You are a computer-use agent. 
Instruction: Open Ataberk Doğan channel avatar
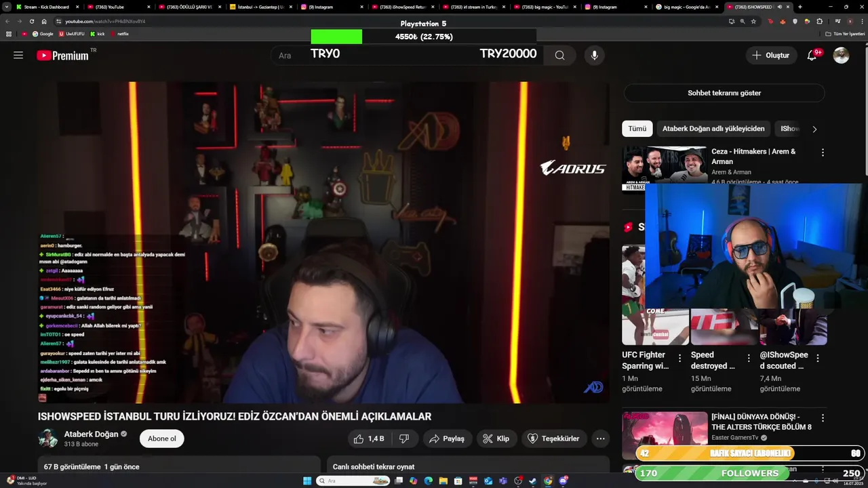coord(48,439)
